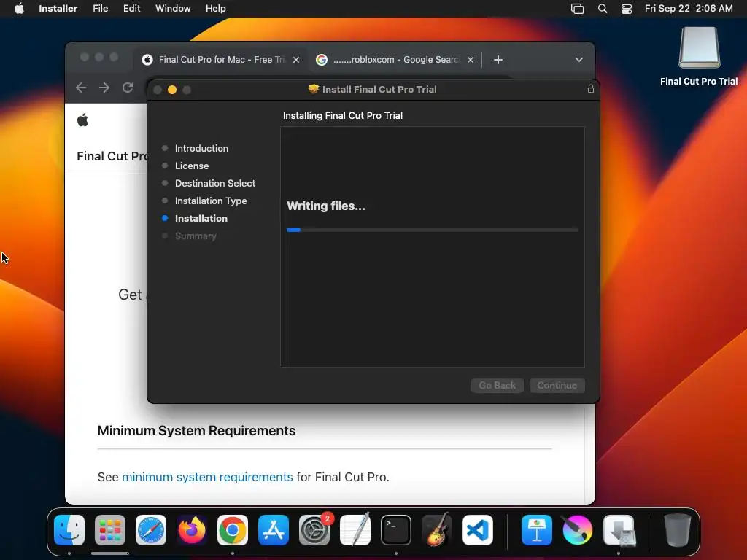Click the Apple logo on the web page
This screenshot has width=747, height=560.
[x=83, y=120]
